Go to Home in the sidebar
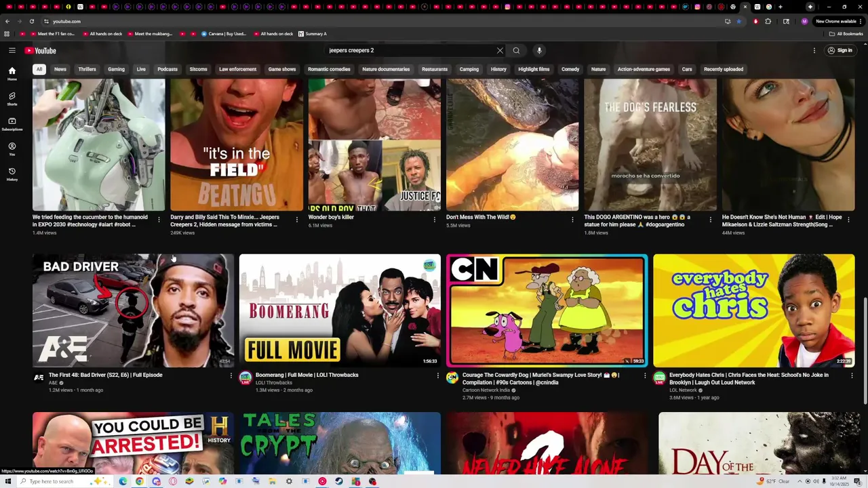The height and width of the screenshot is (488, 868). click(x=12, y=74)
